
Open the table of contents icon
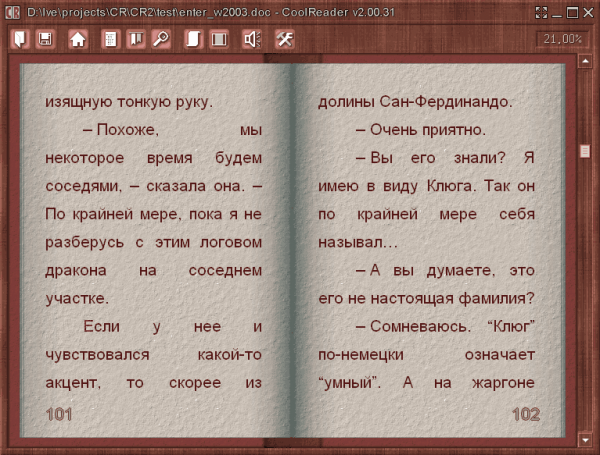pos(111,39)
